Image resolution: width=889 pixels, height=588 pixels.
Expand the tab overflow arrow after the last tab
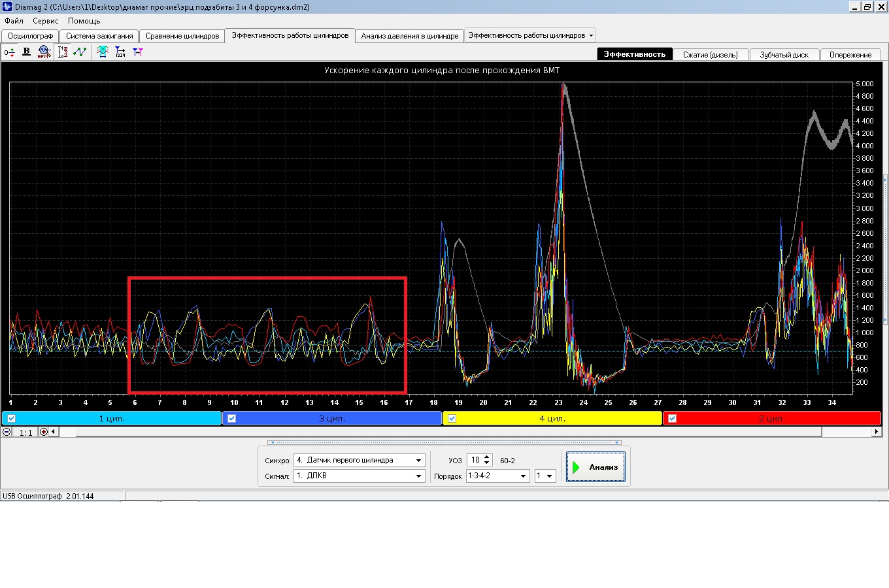[x=591, y=35]
